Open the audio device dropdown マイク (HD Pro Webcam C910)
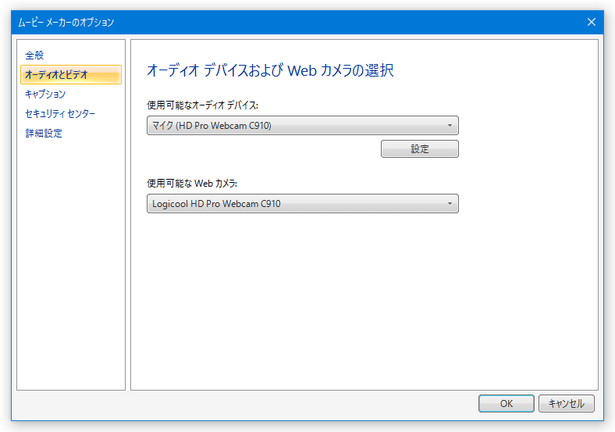Image resolution: width=615 pixels, height=432 pixels. (302, 126)
